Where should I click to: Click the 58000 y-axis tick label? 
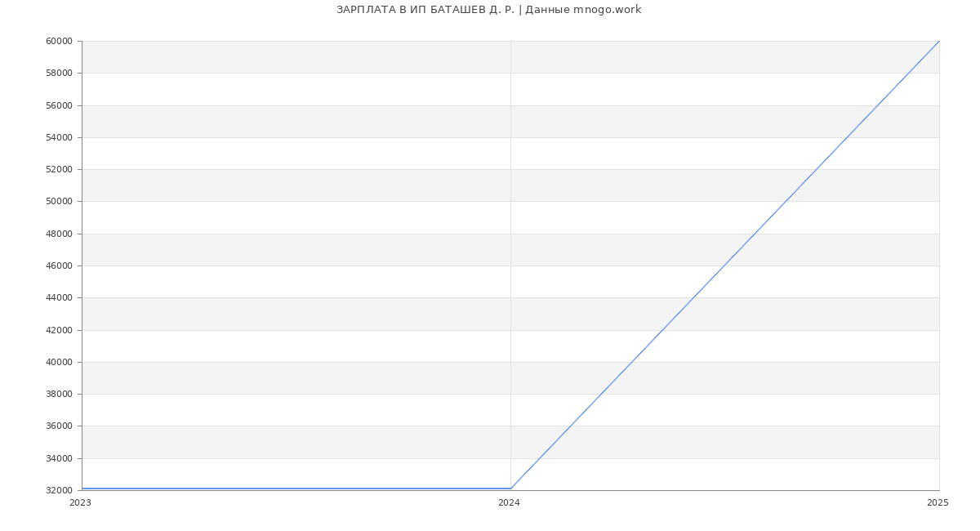60,74
